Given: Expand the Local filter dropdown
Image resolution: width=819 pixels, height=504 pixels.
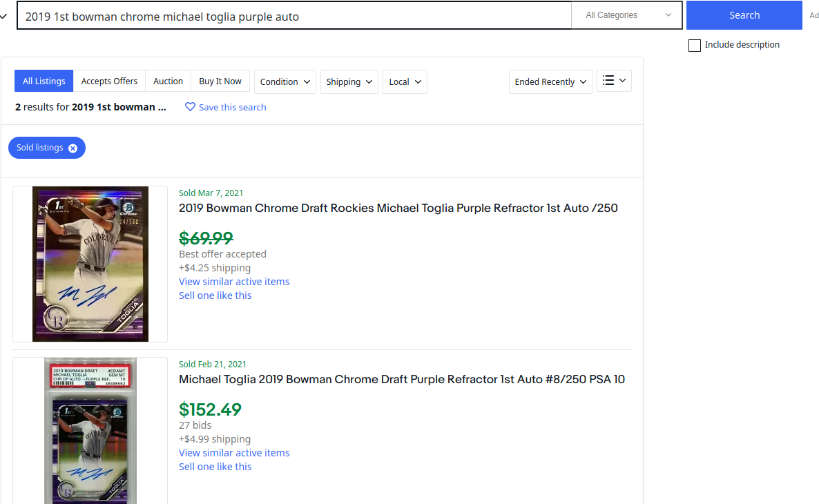Looking at the screenshot, I should (x=405, y=81).
